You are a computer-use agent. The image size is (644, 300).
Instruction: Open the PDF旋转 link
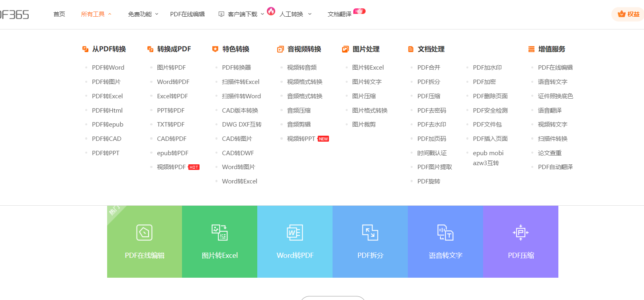coord(429,181)
